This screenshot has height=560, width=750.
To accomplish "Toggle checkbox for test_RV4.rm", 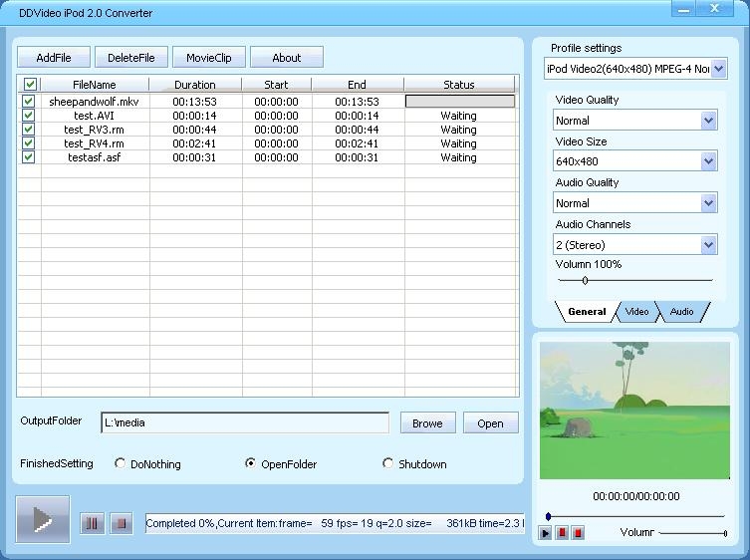I will (28, 143).
